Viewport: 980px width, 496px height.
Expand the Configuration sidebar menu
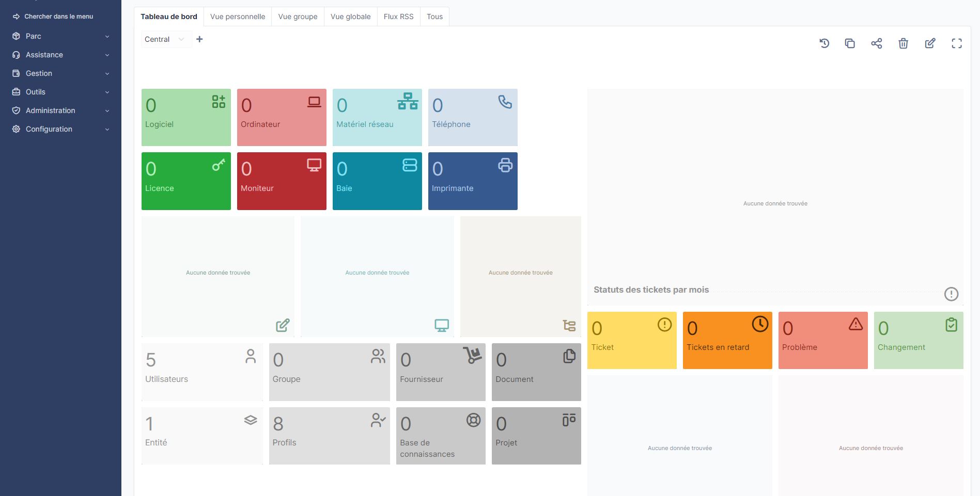coord(60,129)
